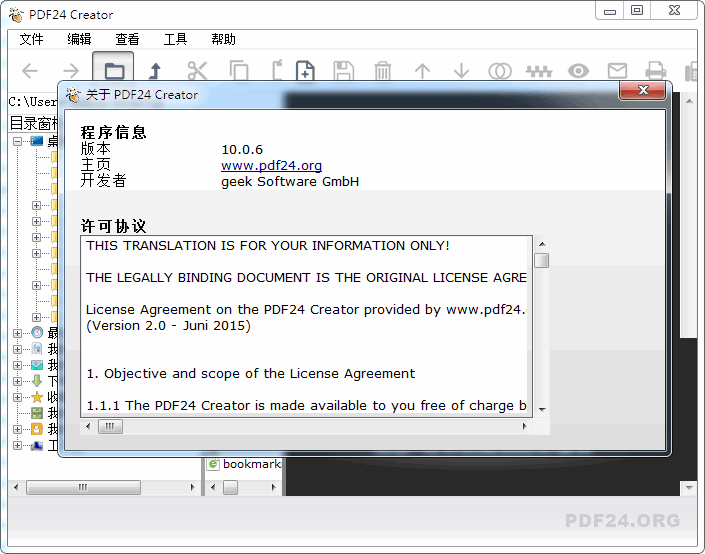Click the clock recent icon in tree
This screenshot has height=554, width=705.
pyautogui.click(x=37, y=333)
